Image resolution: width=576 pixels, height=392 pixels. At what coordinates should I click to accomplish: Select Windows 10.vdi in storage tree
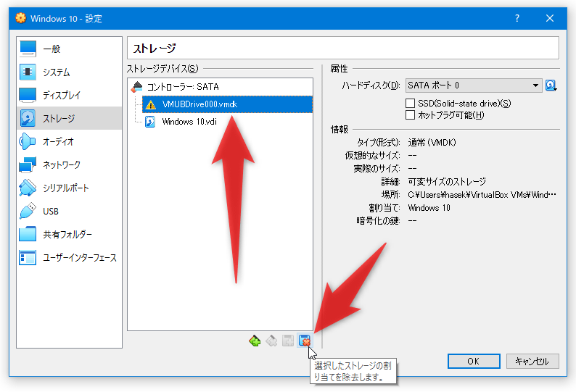tap(227, 122)
